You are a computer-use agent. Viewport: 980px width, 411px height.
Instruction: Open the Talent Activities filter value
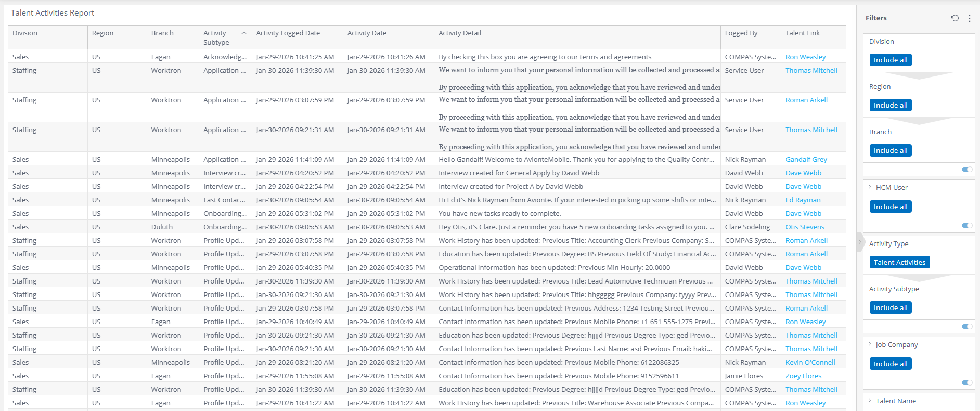(899, 262)
